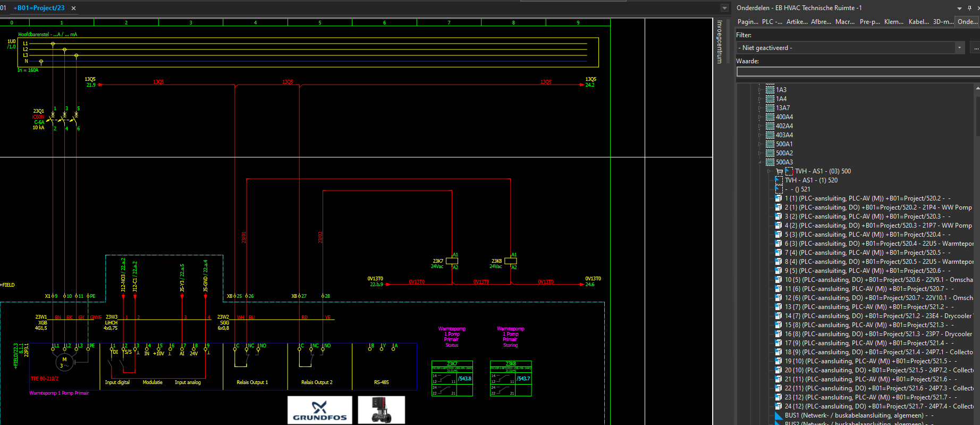Open the document tab list dropdown arrow

point(724,8)
